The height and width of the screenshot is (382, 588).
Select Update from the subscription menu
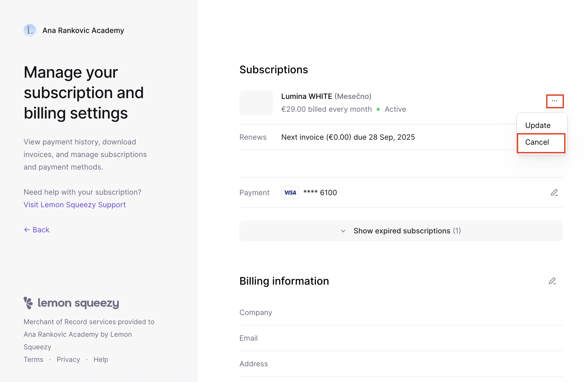(538, 125)
